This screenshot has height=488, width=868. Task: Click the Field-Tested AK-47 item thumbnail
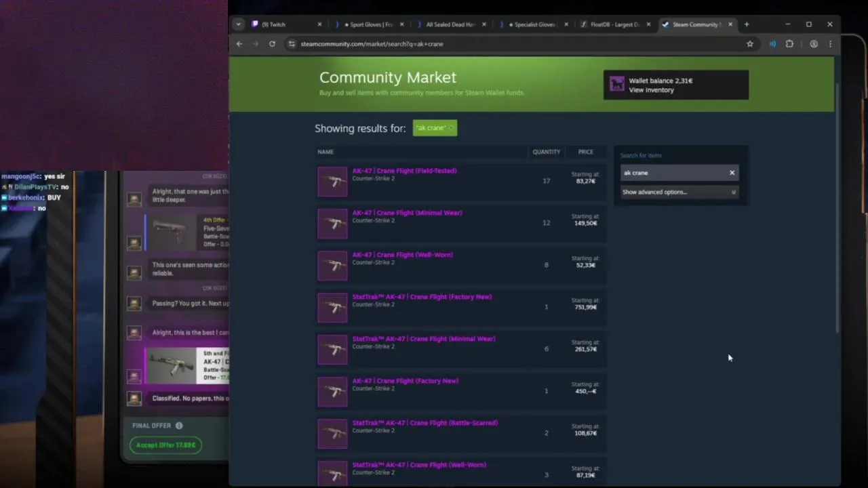click(x=332, y=182)
